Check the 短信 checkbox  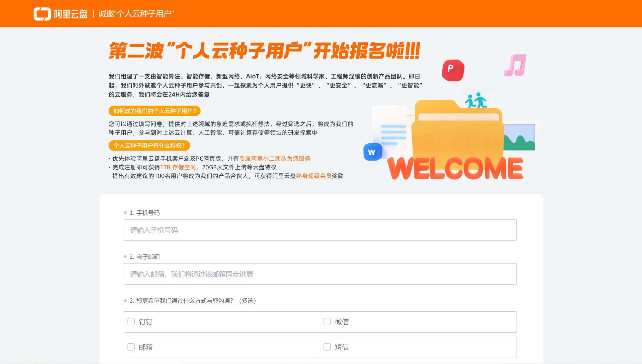pos(327,347)
